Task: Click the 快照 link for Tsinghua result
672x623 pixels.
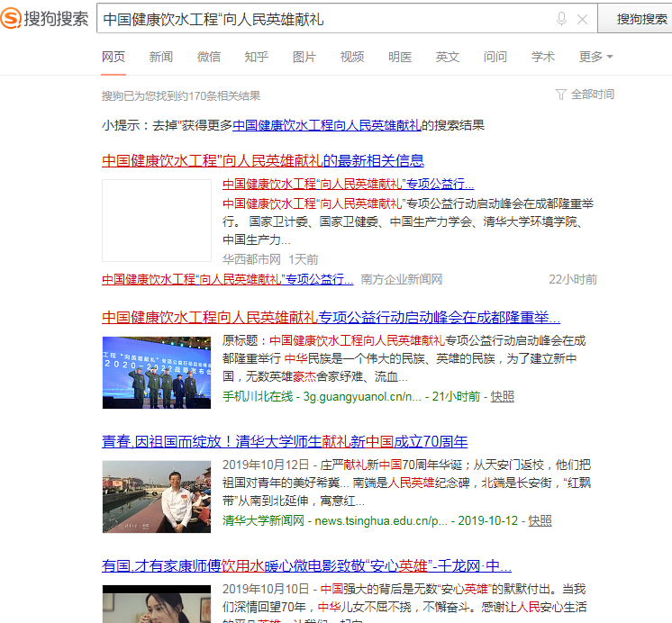Action: pyautogui.click(x=540, y=520)
